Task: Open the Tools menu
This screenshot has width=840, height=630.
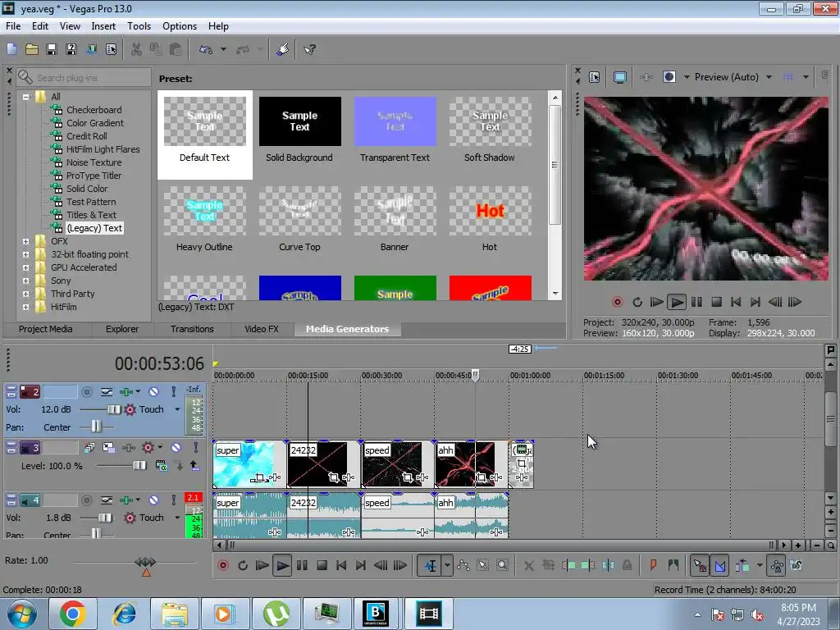Action: pyautogui.click(x=139, y=26)
